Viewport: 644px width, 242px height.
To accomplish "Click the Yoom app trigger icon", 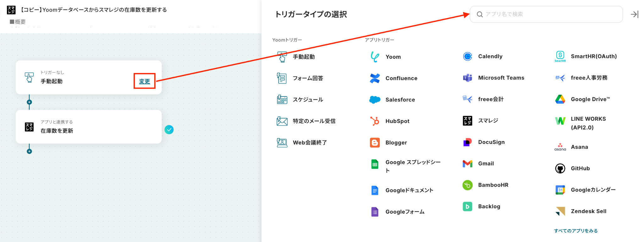I will pyautogui.click(x=375, y=57).
